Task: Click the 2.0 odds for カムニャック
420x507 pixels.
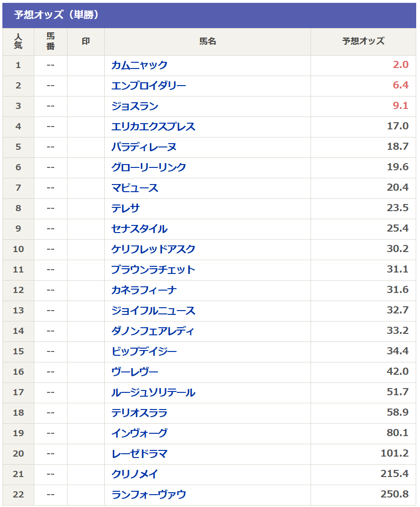Action: [400, 65]
